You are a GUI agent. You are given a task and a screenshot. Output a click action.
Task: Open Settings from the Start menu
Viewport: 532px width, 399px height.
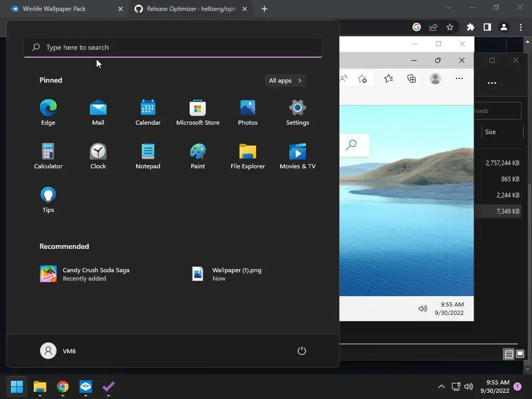[298, 113]
